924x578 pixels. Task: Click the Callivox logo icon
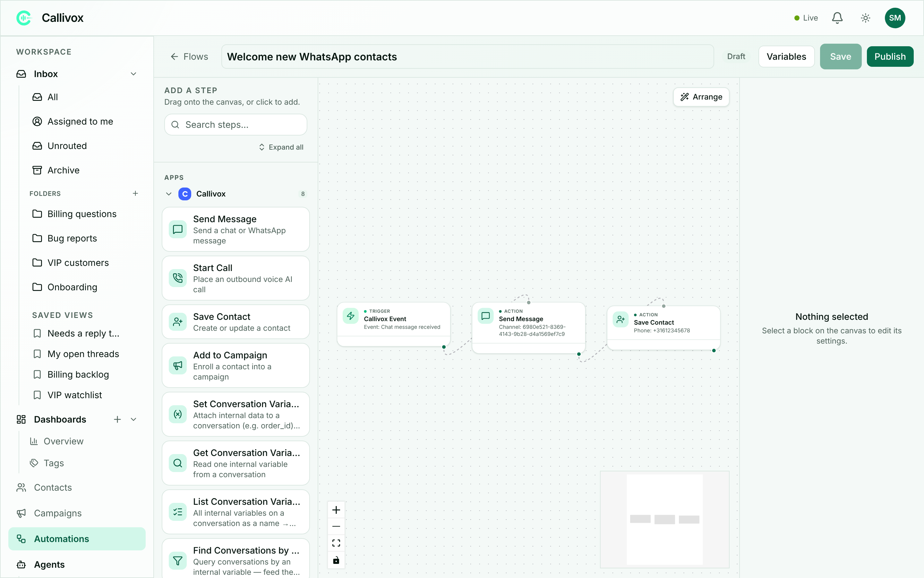pyautogui.click(x=24, y=18)
